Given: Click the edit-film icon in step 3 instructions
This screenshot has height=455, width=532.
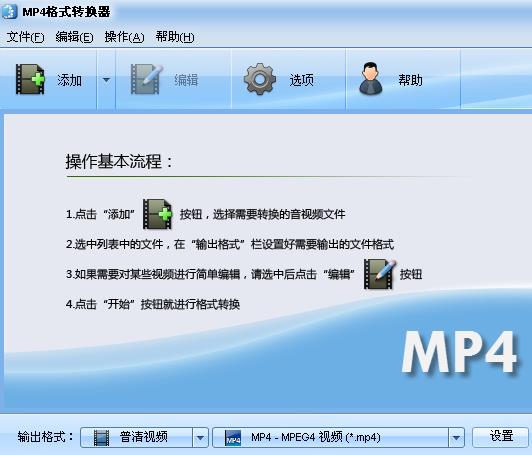Looking at the screenshot, I should [380, 274].
